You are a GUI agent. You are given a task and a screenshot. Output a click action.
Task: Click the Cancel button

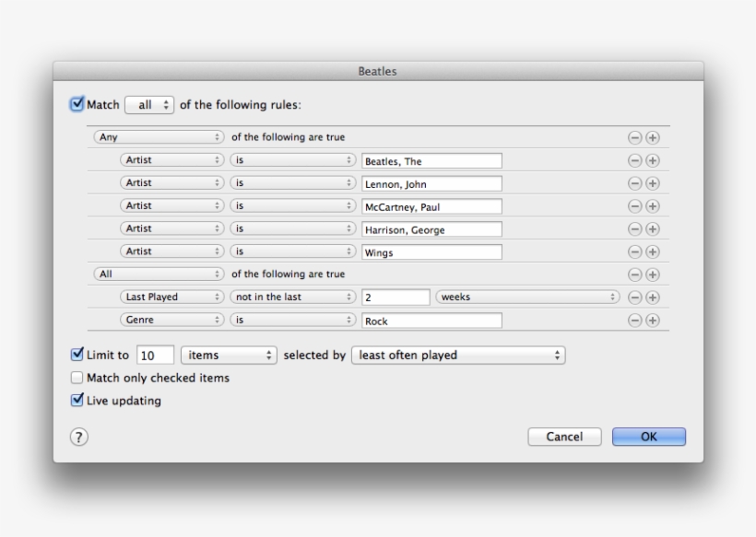pos(564,437)
